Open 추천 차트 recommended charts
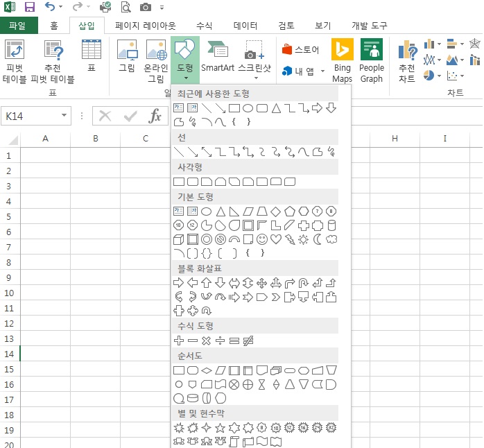Screen dimensions: 484x448 (407, 62)
